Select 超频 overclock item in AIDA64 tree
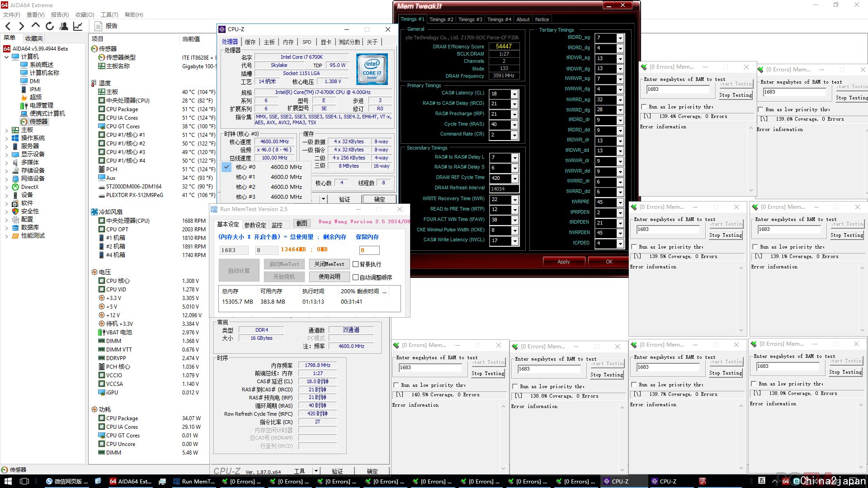 tap(35, 97)
